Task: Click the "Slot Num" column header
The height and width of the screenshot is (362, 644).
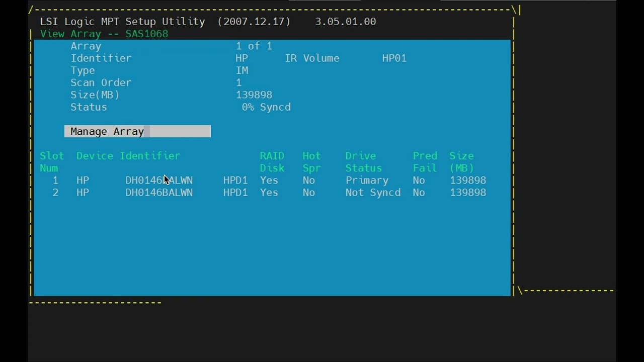Action: (x=52, y=162)
